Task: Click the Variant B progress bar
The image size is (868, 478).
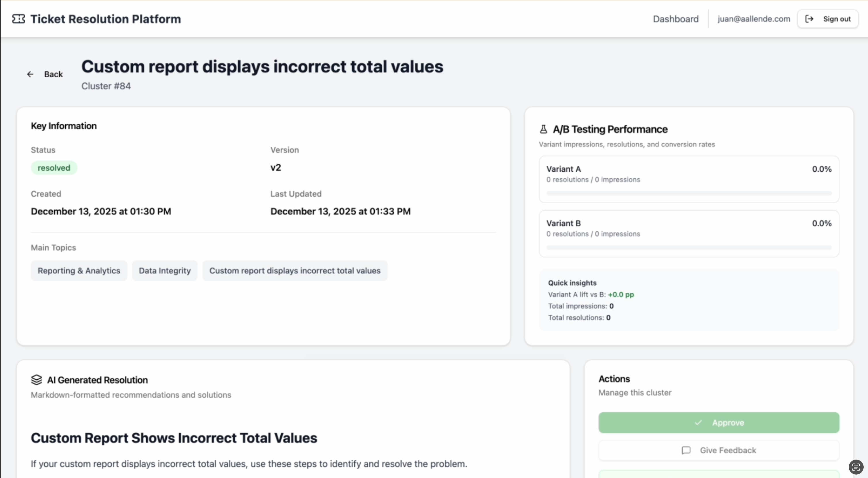Action: 689,247
